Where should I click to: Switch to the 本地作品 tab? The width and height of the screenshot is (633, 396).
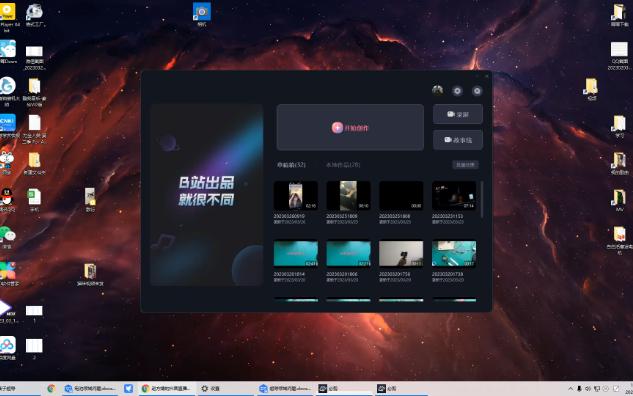pos(343,165)
